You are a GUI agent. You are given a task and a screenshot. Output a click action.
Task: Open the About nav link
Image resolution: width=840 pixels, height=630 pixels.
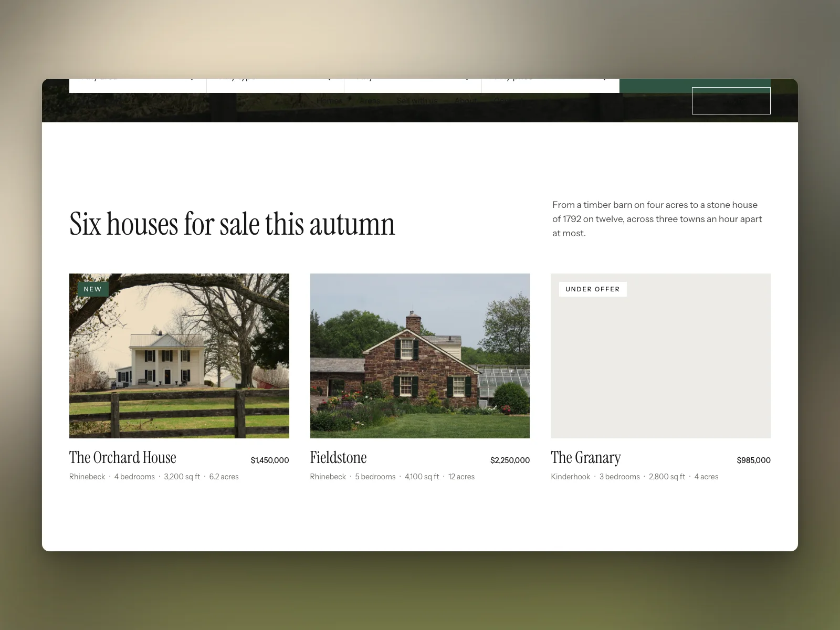point(466,101)
